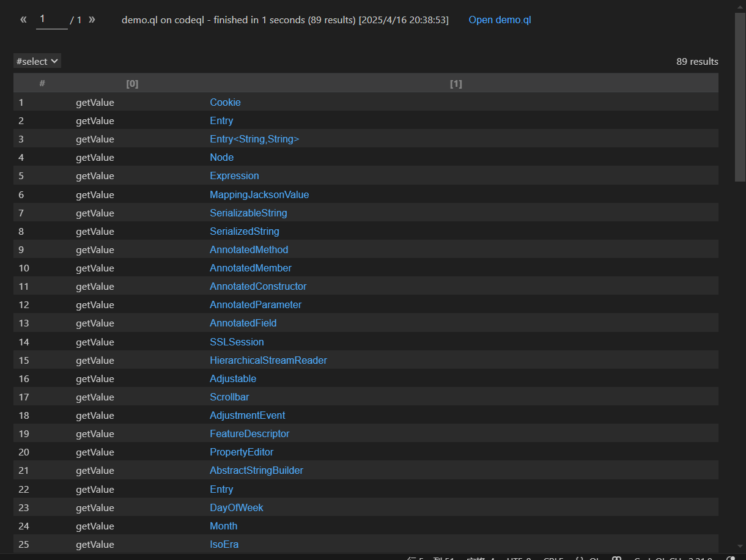Click row number 3
This screenshot has height=560, width=746.
(x=21, y=139)
